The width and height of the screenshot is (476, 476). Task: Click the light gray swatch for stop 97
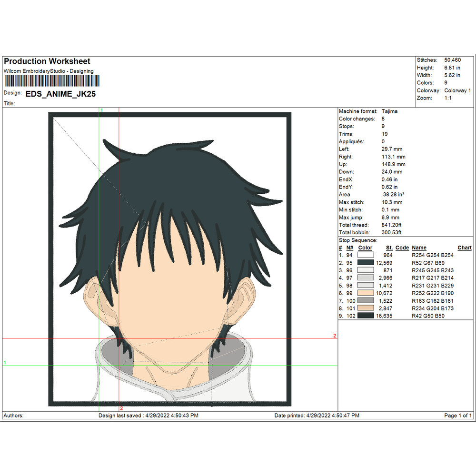[366, 278]
